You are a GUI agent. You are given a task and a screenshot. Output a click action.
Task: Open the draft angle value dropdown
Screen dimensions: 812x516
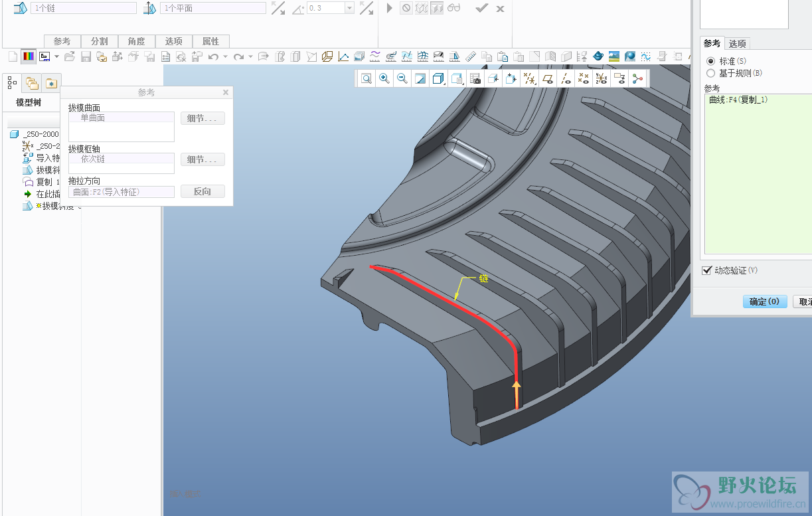tap(349, 8)
